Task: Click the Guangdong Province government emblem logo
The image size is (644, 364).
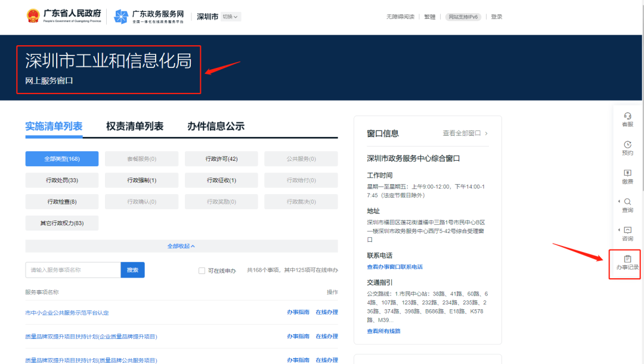Action: pyautogui.click(x=33, y=16)
